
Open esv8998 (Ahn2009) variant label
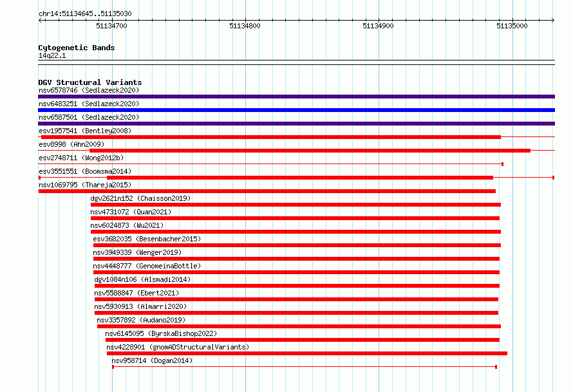click(71, 144)
